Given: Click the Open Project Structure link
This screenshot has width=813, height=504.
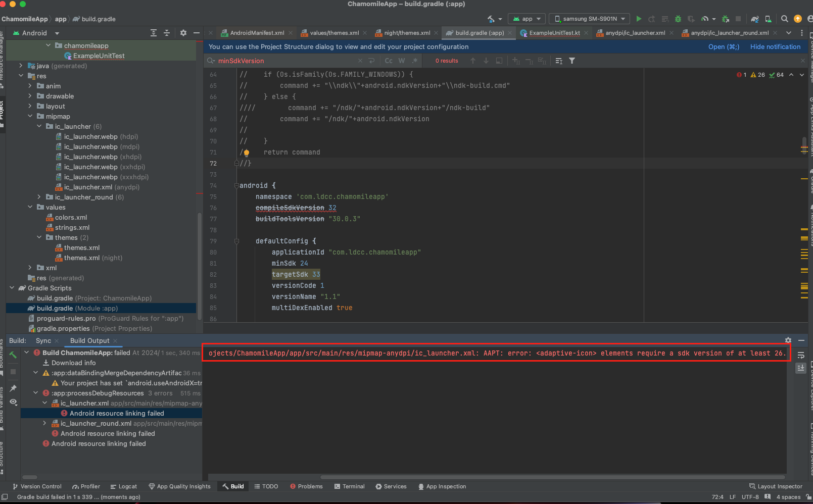Looking at the screenshot, I should click(x=723, y=46).
